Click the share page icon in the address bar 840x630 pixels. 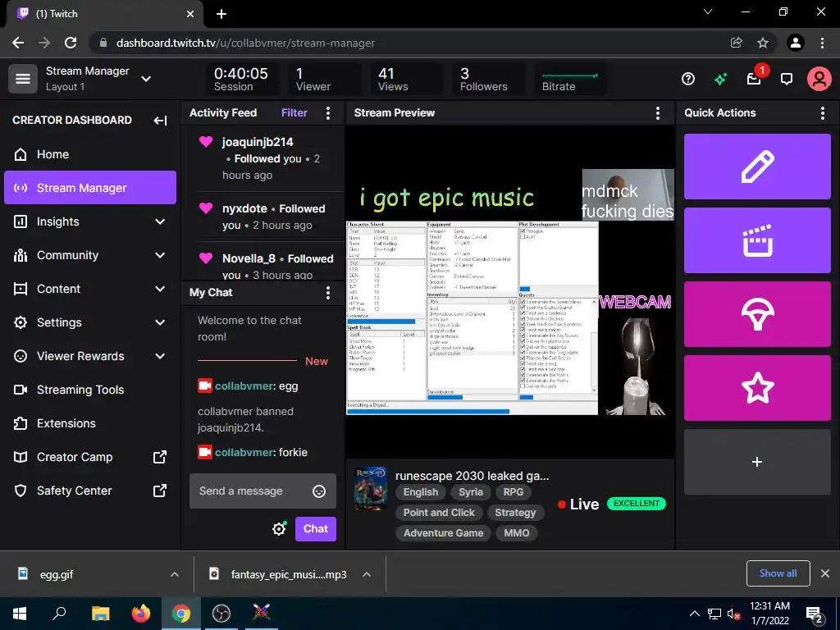(x=736, y=43)
